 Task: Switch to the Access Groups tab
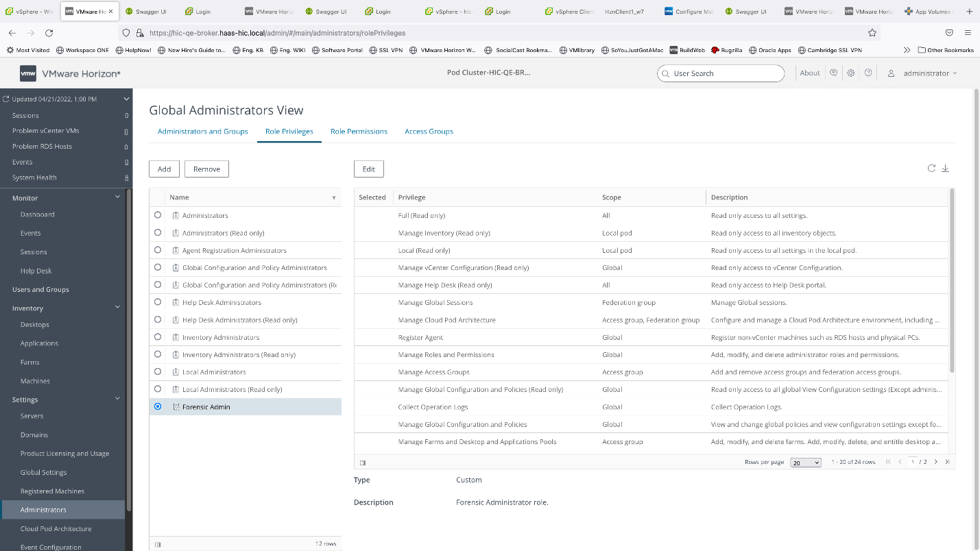pyautogui.click(x=429, y=132)
